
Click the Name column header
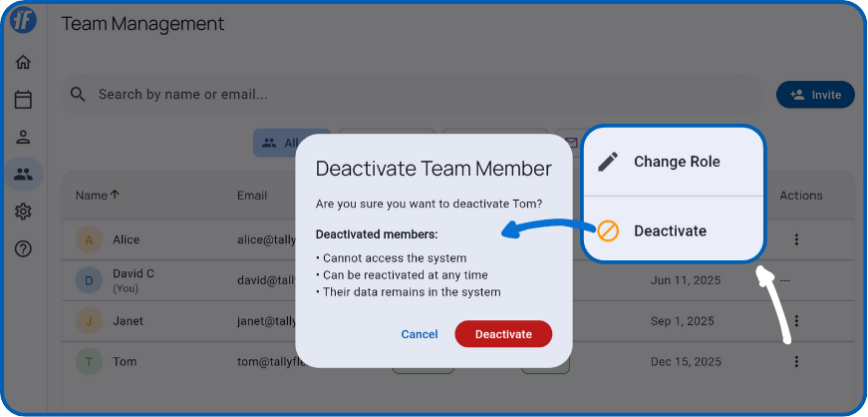[92, 196]
